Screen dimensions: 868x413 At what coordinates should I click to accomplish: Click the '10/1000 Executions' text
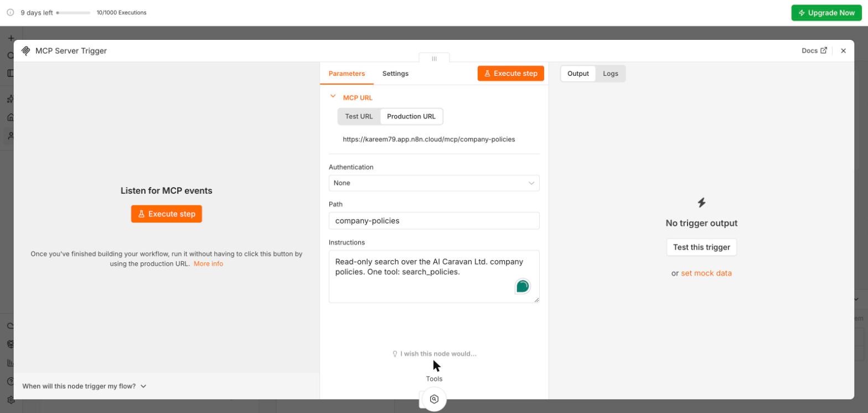[x=121, y=13]
